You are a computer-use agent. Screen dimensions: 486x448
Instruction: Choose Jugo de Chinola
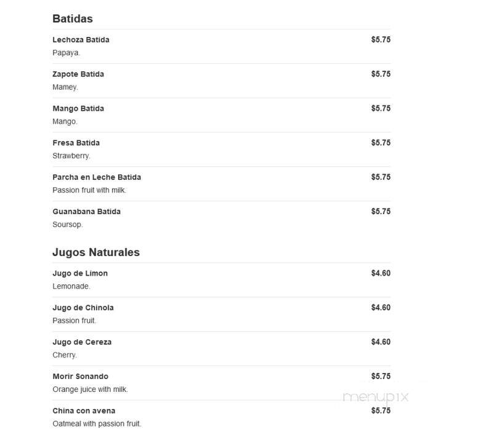83,308
